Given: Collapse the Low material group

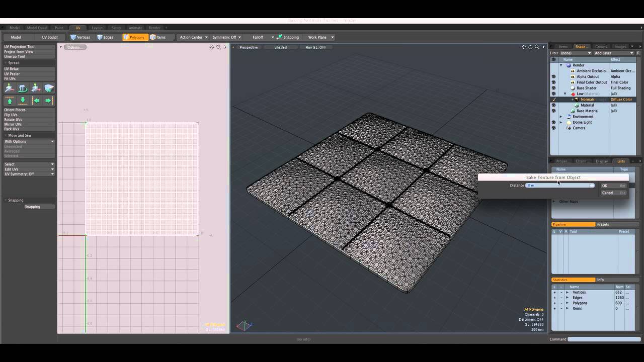Looking at the screenshot, I should coord(565,94).
